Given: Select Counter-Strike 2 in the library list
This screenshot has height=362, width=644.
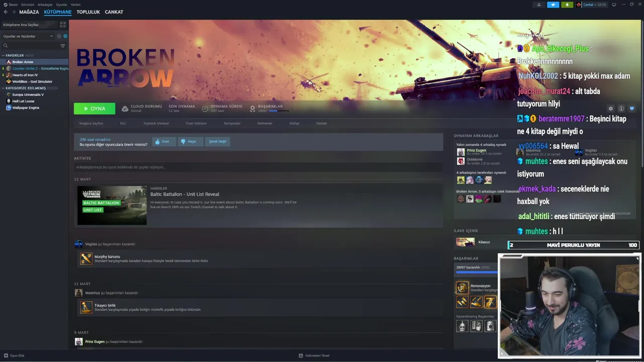Looking at the screenshot, I should tap(34, 68).
